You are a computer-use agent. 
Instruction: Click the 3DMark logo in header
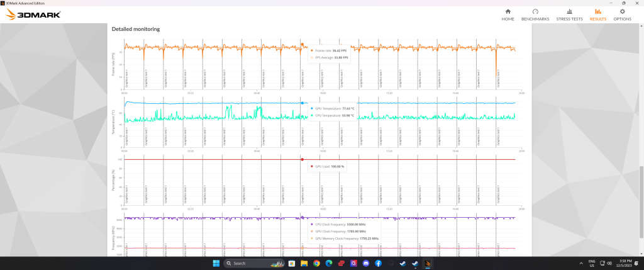coord(34,14)
